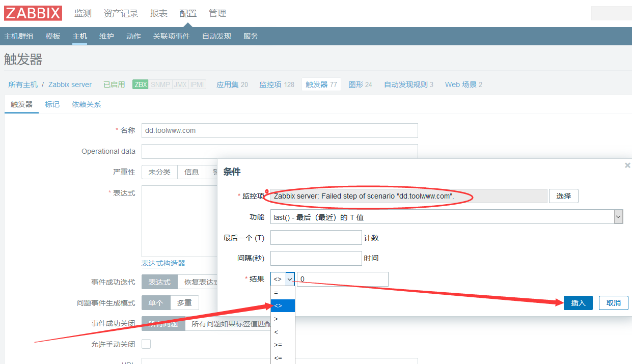Open the 监测 top menu
This screenshot has width=632, height=364.
[83, 13]
